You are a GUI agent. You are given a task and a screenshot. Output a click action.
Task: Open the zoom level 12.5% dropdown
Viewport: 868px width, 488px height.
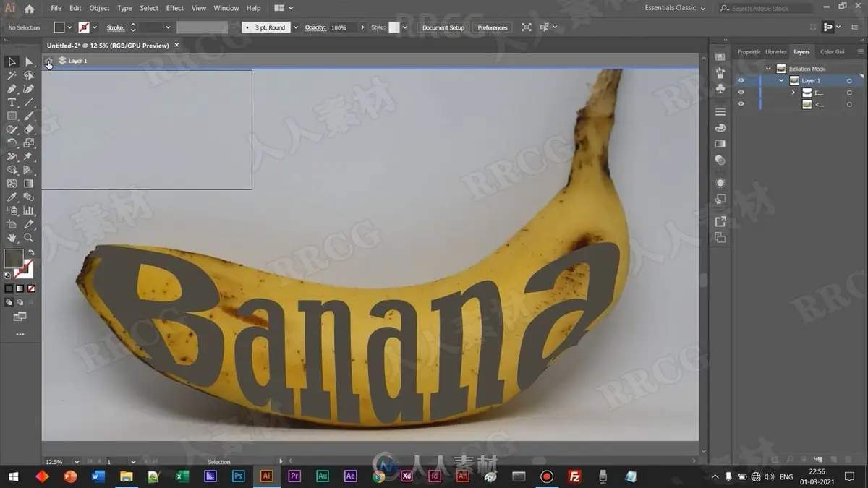(77, 461)
